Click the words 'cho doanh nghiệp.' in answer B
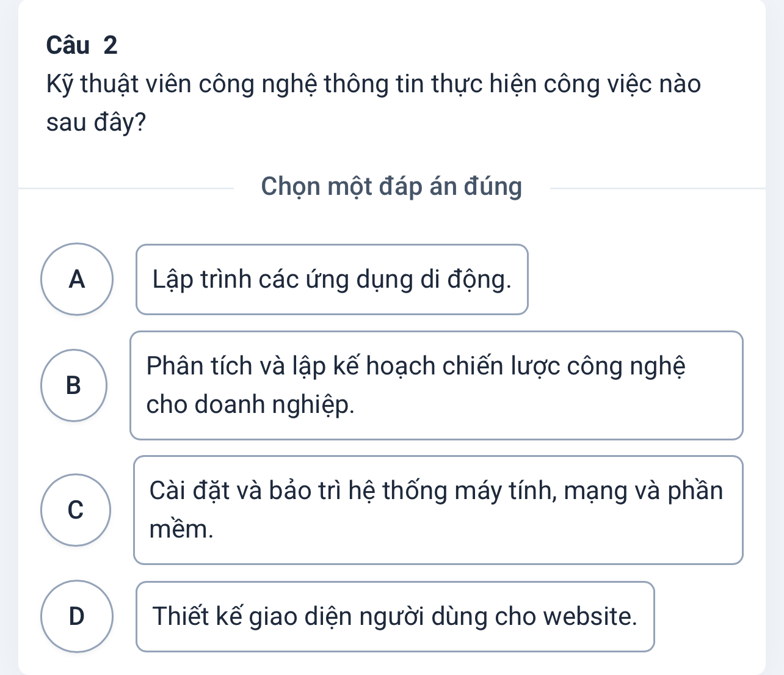Viewport: 784px width, 675px height. click(x=250, y=404)
